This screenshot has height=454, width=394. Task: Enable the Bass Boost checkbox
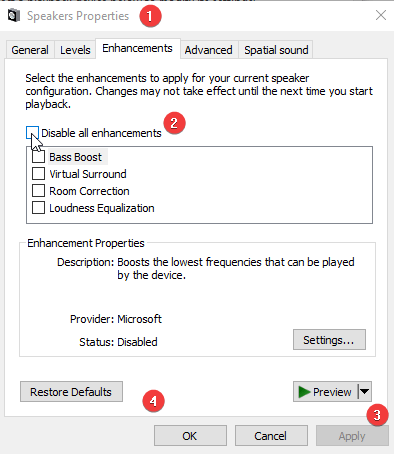(38, 157)
